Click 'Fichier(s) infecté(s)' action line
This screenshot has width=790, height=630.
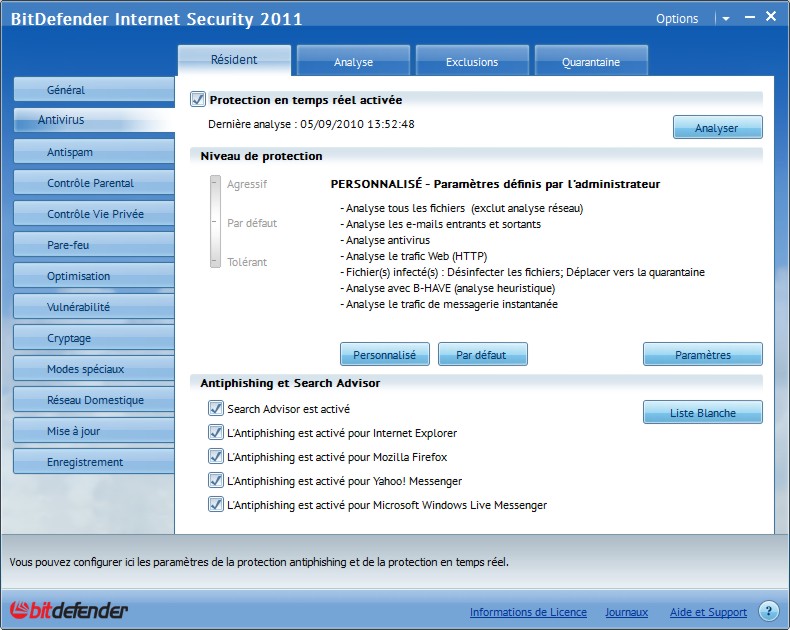point(522,272)
